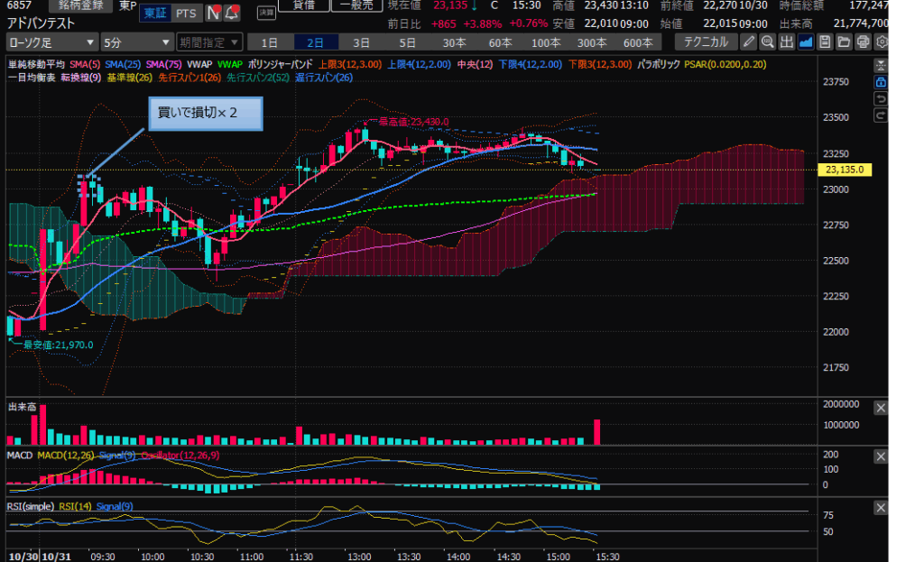Open the ローソク足 chart type dropdown
This screenshot has height=562, width=924.
tap(51, 42)
